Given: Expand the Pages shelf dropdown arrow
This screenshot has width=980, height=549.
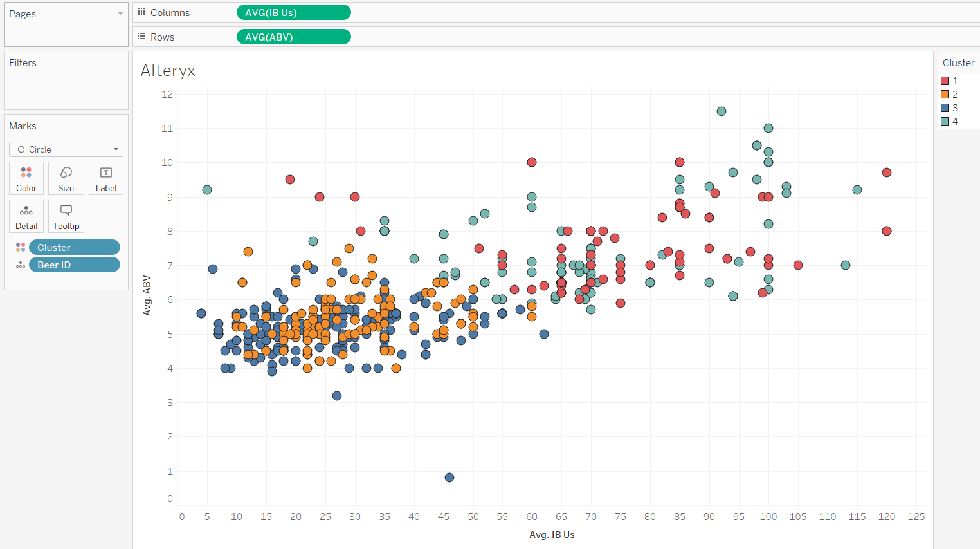Looking at the screenshot, I should click(x=120, y=14).
